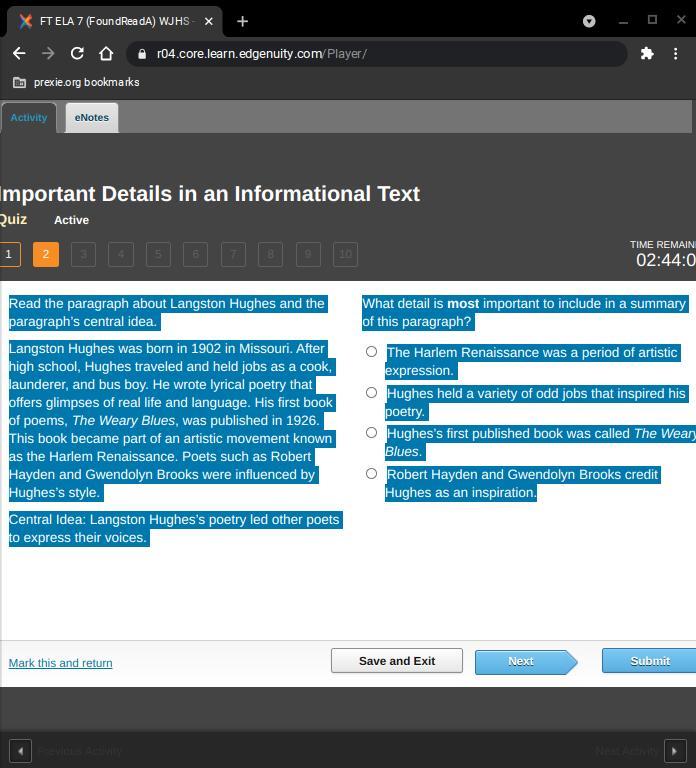The image size is (696, 768).
Task: Open the tab search dropdown arrow
Action: [589, 20]
